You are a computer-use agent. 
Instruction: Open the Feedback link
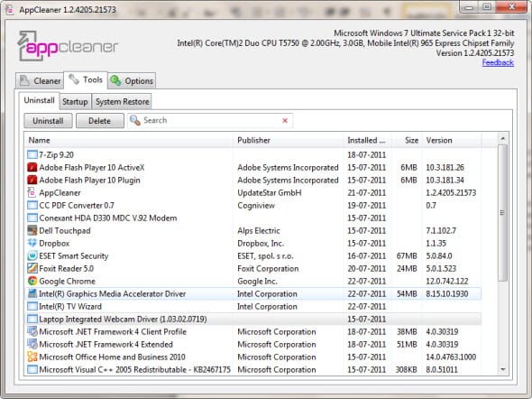coord(498,62)
